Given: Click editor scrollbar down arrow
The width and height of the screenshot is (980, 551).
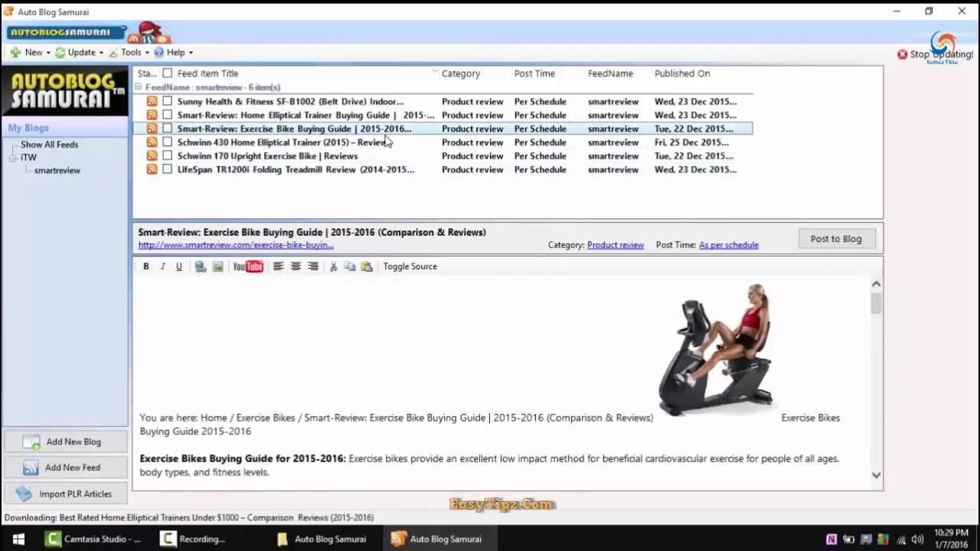Looking at the screenshot, I should coord(876,475).
